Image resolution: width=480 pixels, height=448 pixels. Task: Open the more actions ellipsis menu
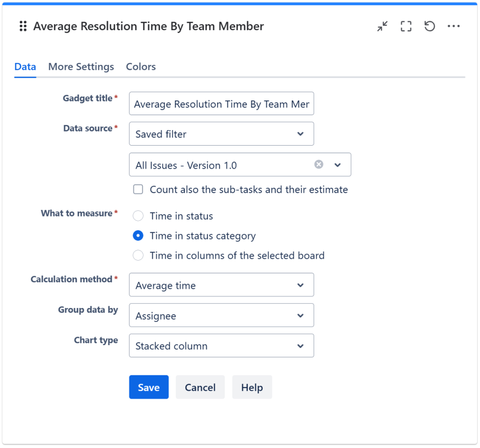[454, 26]
